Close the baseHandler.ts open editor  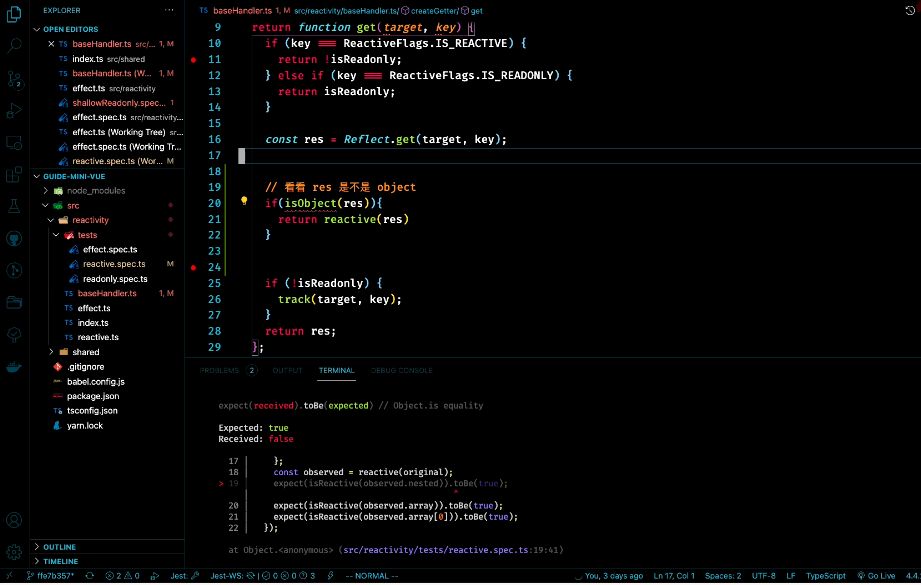[x=51, y=45]
